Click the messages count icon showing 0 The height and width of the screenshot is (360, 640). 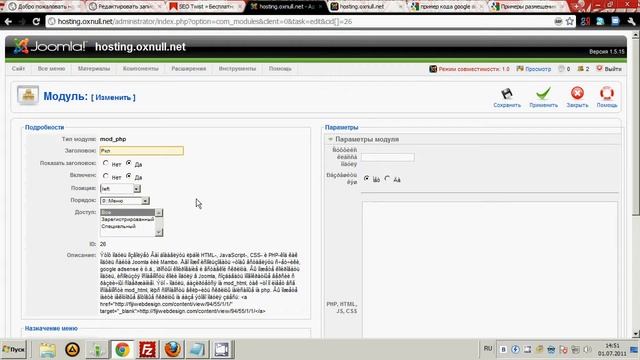(562, 69)
